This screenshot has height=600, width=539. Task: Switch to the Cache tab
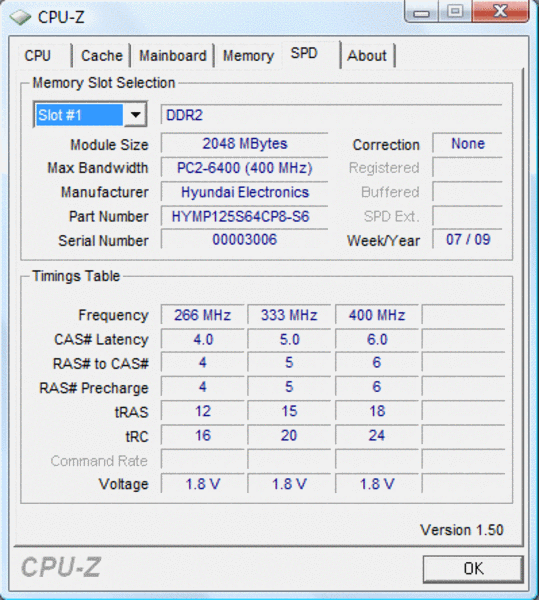point(102,56)
